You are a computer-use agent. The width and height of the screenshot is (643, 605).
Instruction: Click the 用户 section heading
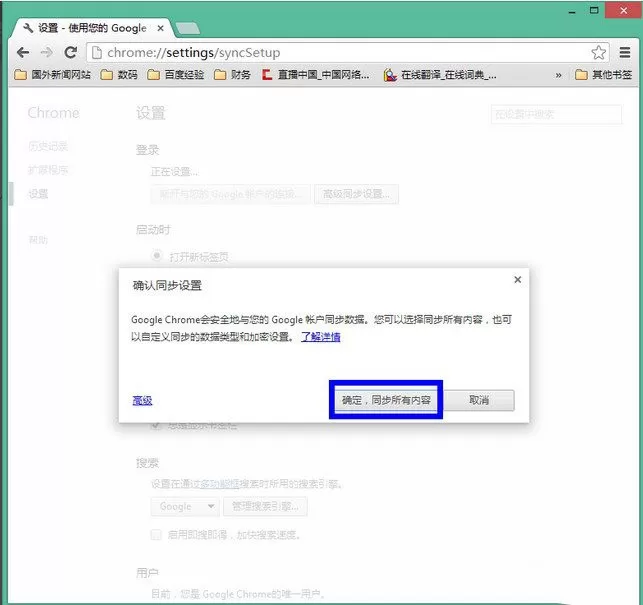148,573
